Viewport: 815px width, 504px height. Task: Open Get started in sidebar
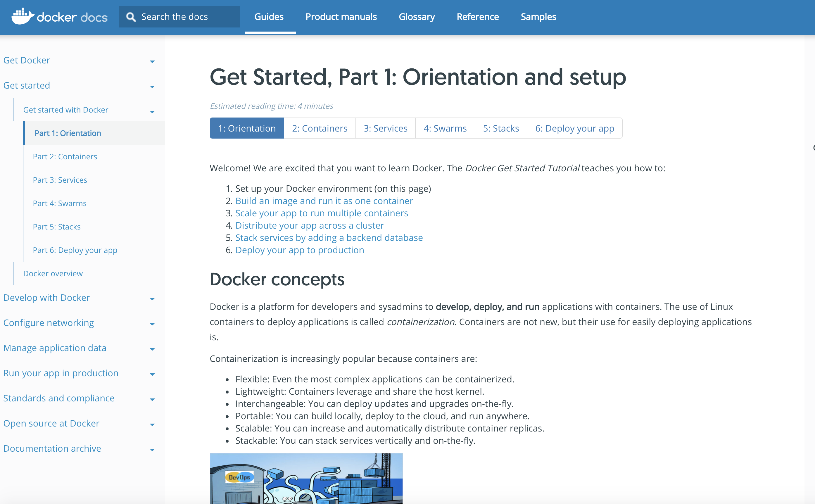[x=27, y=85]
